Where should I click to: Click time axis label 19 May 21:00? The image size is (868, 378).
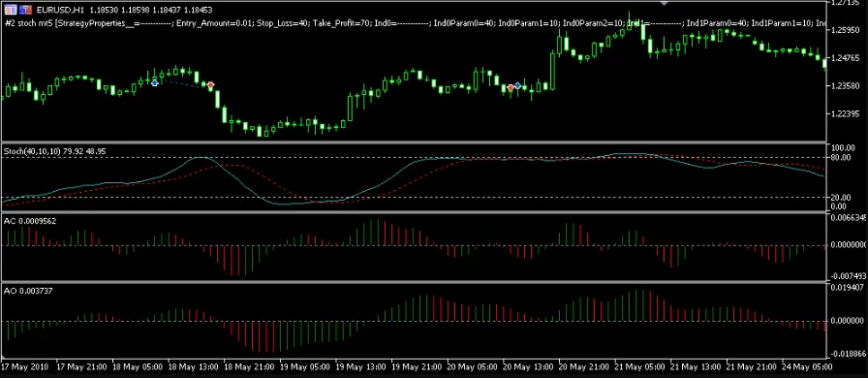click(x=417, y=367)
